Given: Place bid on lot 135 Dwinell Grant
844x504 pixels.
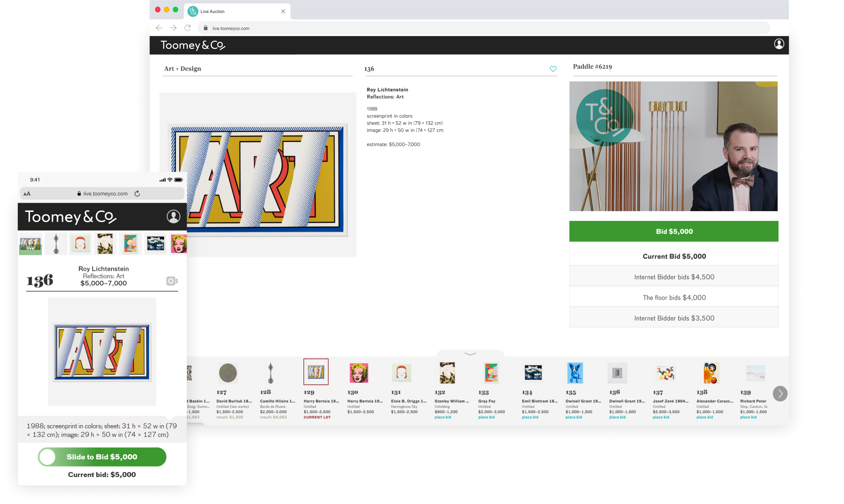Looking at the screenshot, I should [x=573, y=417].
